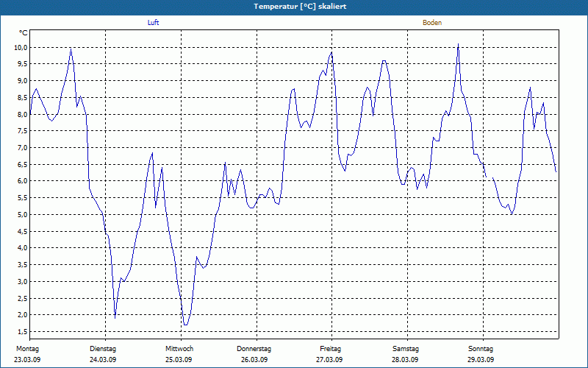Click the '3,0' y-axis value
Screen dimensions: 588x368
tap(23, 281)
